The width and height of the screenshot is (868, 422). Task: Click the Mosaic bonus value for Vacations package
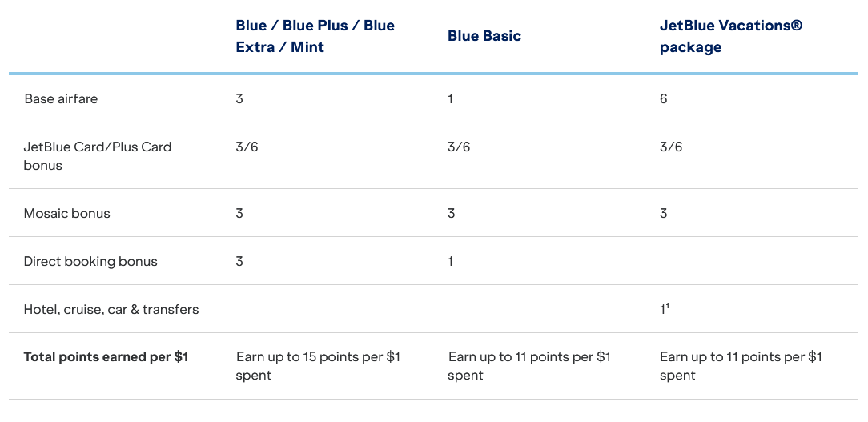pyautogui.click(x=664, y=214)
